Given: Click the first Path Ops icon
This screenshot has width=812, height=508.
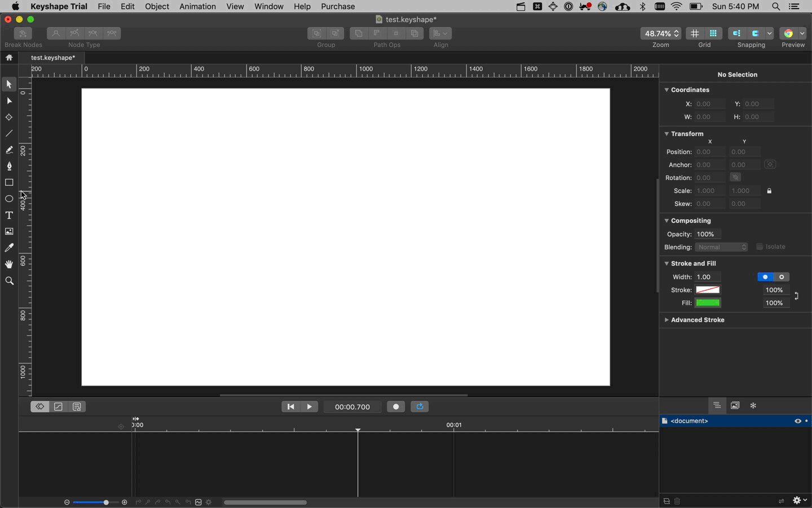Looking at the screenshot, I should click(x=359, y=33).
